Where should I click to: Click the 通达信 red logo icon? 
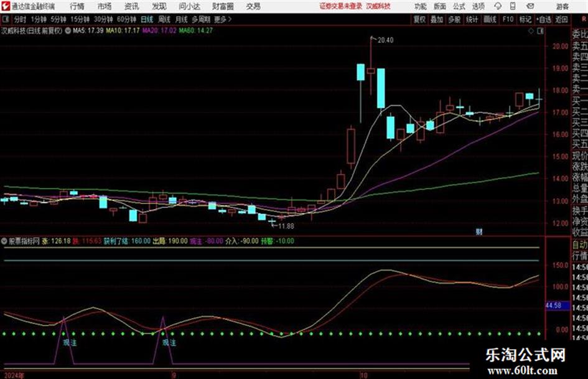coord(6,6)
